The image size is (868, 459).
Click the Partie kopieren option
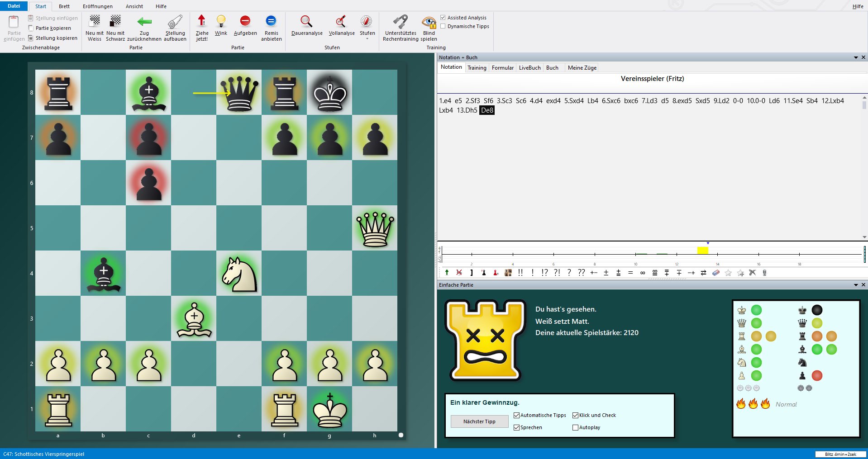(x=50, y=28)
